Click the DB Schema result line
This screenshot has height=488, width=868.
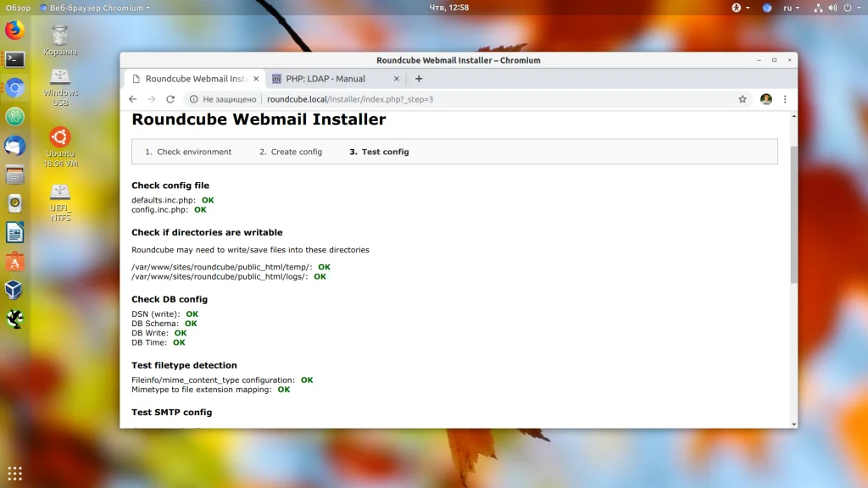point(164,323)
